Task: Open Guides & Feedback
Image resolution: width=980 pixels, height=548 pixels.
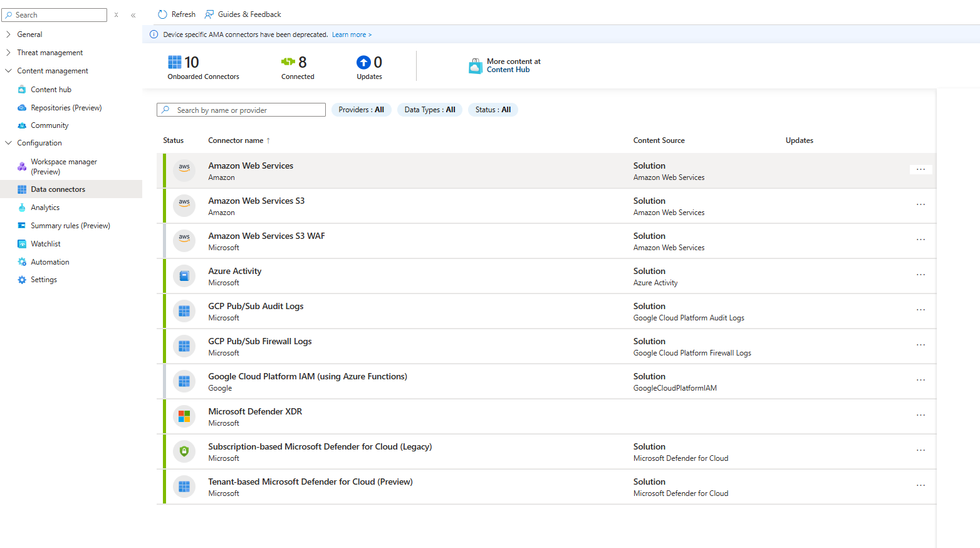Action: coord(242,14)
